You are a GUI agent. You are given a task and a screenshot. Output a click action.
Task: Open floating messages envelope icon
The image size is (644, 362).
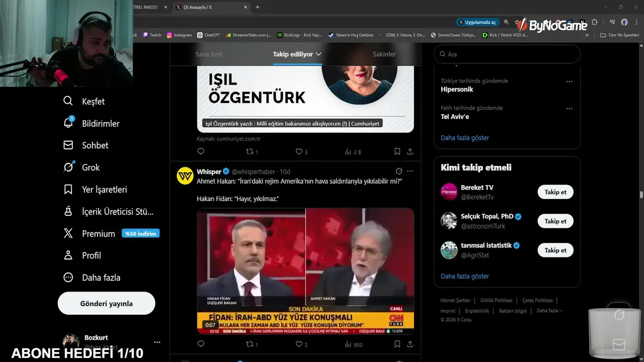click(619, 344)
